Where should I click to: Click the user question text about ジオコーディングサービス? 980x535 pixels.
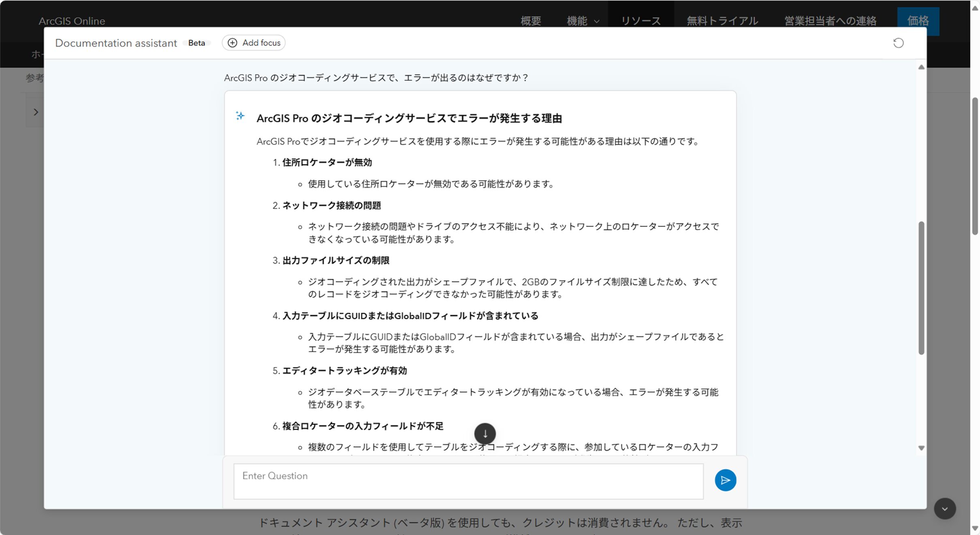(376, 78)
